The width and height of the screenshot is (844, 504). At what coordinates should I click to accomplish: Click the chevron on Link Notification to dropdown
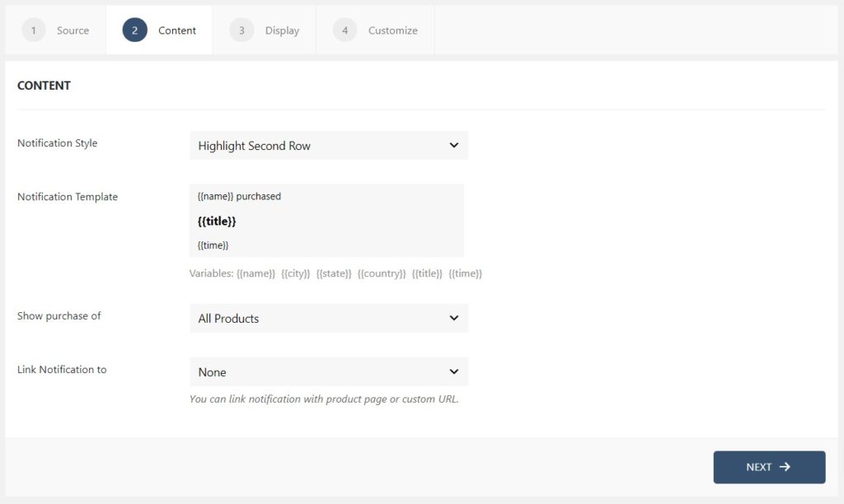point(453,371)
